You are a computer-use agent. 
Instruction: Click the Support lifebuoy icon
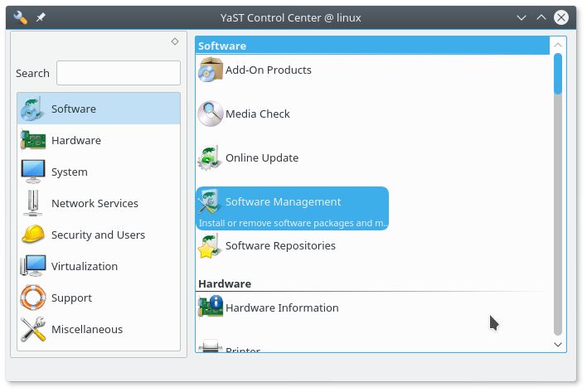pyautogui.click(x=33, y=298)
